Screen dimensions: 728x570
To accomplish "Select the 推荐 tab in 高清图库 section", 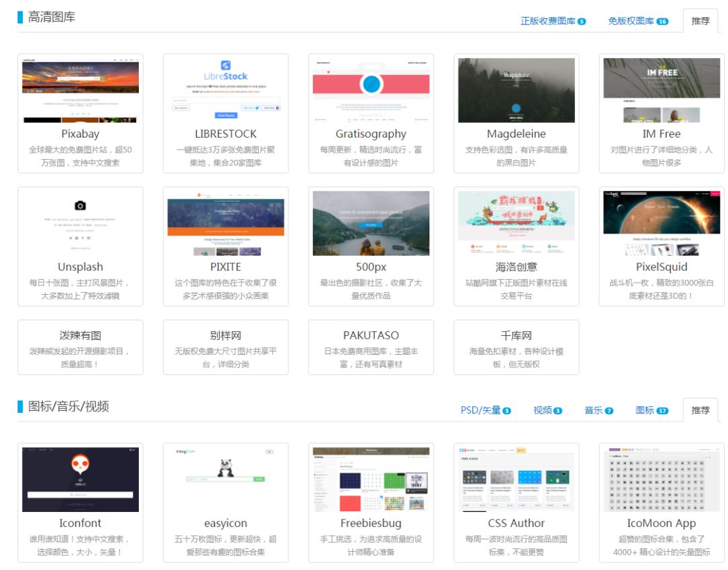I will [699, 21].
